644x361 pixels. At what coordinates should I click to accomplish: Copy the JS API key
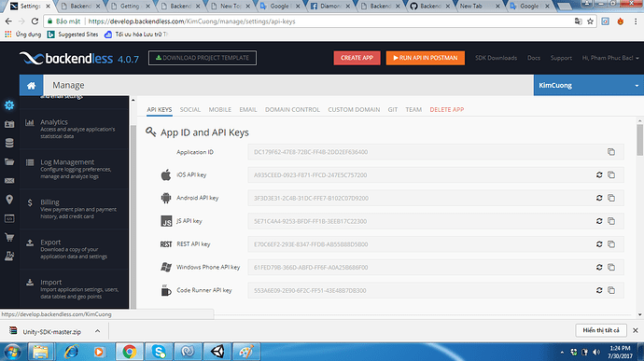point(611,221)
